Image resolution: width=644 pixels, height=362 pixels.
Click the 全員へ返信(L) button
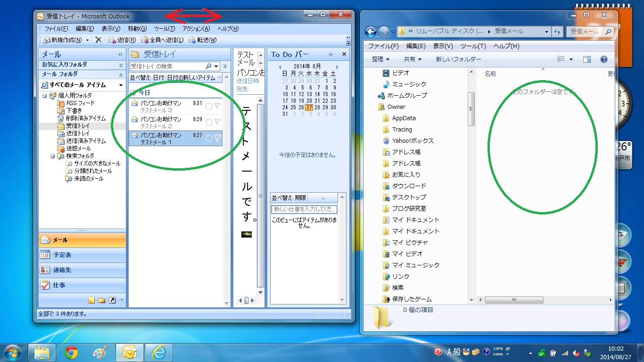click(163, 41)
